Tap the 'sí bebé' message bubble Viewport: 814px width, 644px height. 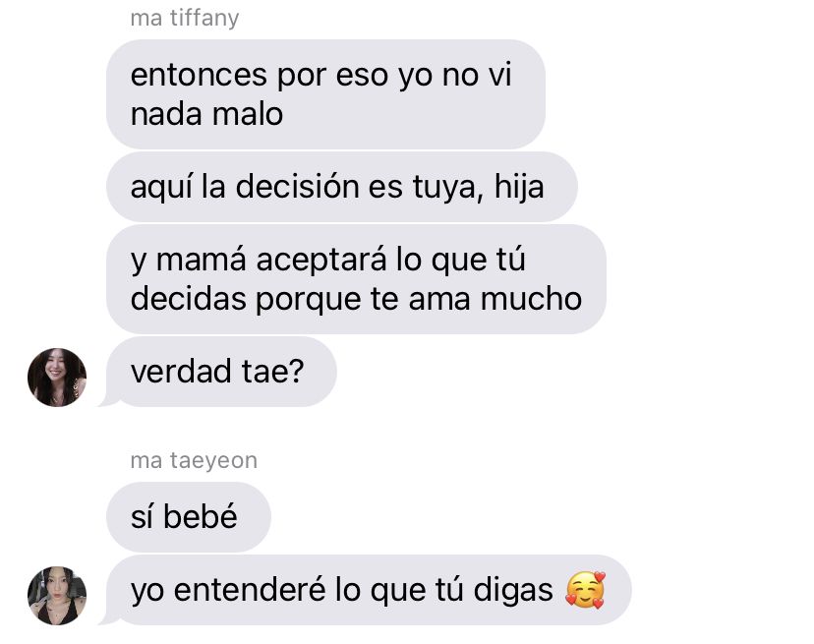coord(189,517)
